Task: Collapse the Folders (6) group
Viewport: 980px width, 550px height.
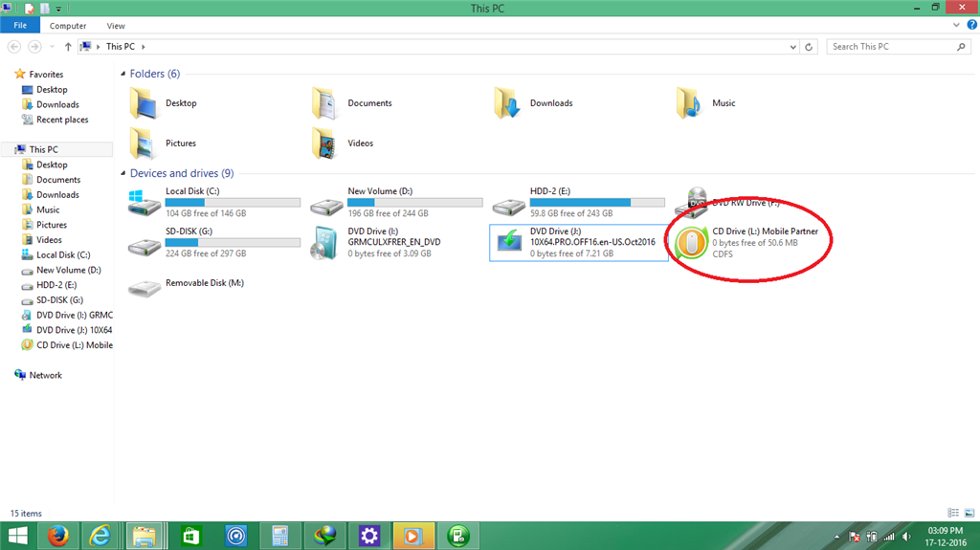Action: coord(123,74)
